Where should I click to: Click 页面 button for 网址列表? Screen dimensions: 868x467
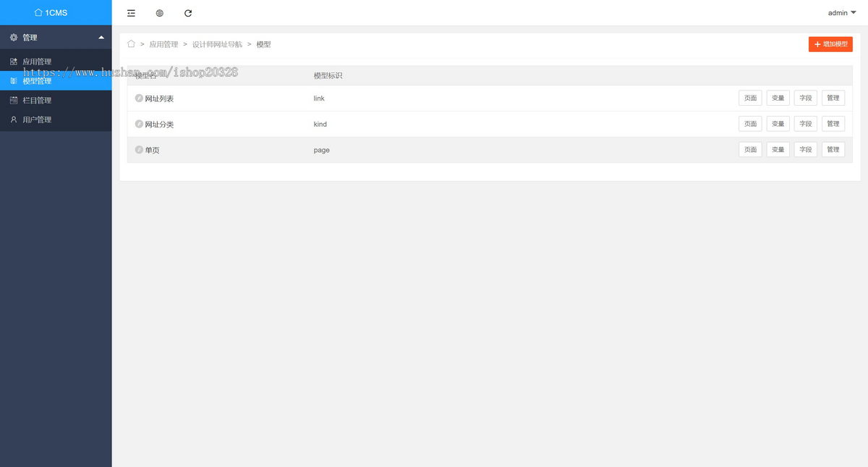pos(750,98)
